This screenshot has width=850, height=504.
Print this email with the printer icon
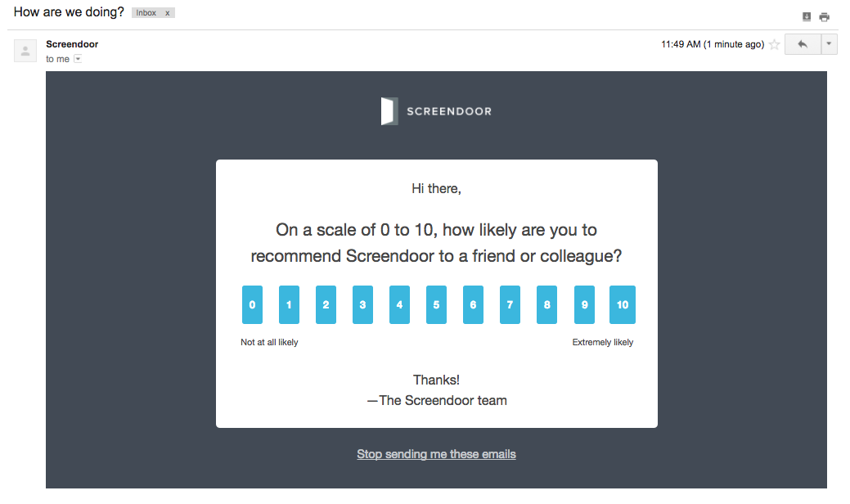point(824,16)
